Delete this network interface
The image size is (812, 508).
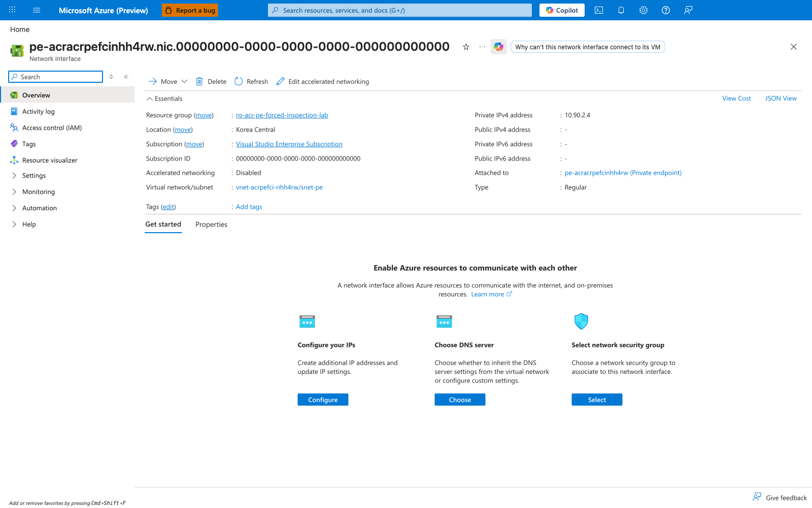[211, 81]
